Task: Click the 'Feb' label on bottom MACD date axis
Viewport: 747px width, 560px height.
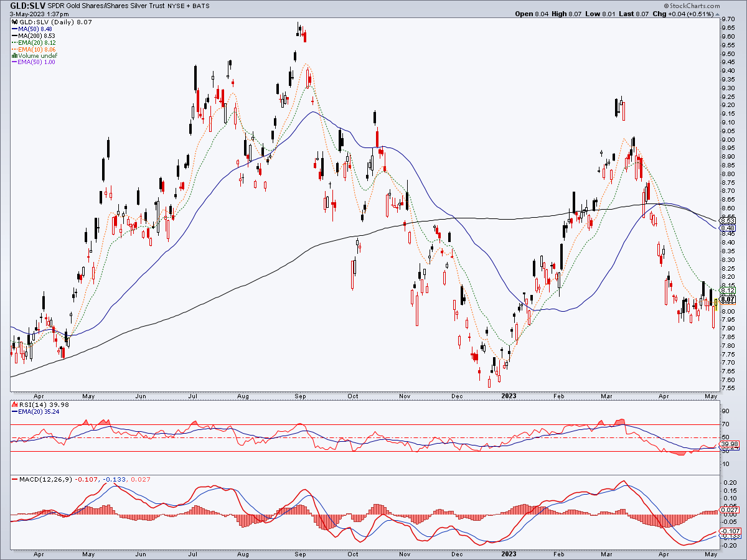Action: click(559, 553)
